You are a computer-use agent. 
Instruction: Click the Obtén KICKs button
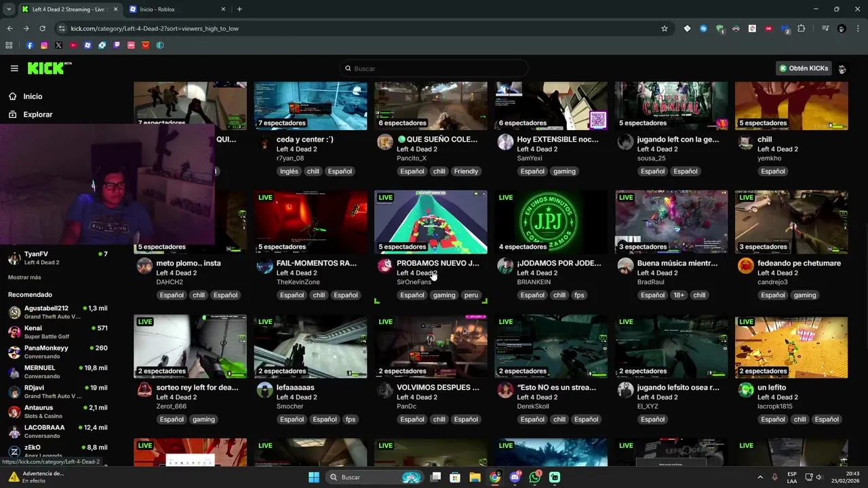pos(804,68)
